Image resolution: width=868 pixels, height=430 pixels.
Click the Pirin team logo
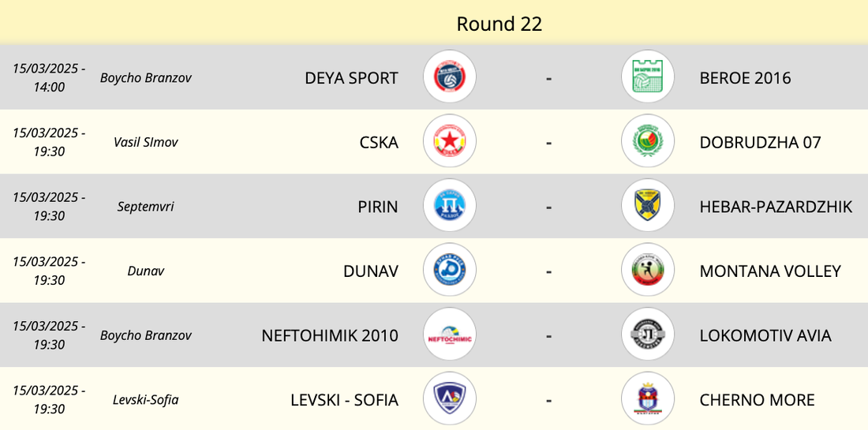449,206
